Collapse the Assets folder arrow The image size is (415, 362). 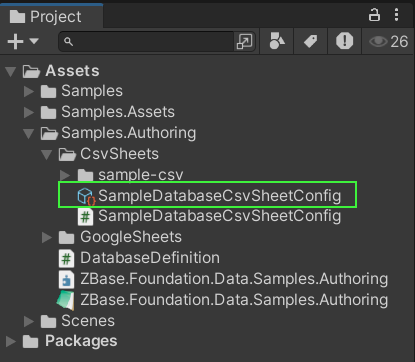click(x=11, y=71)
